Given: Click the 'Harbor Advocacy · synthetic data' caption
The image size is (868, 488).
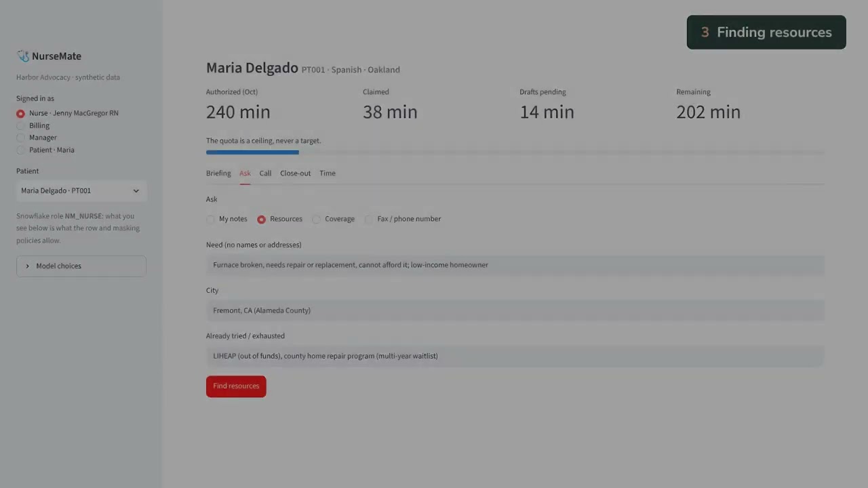Looking at the screenshot, I should click(68, 77).
